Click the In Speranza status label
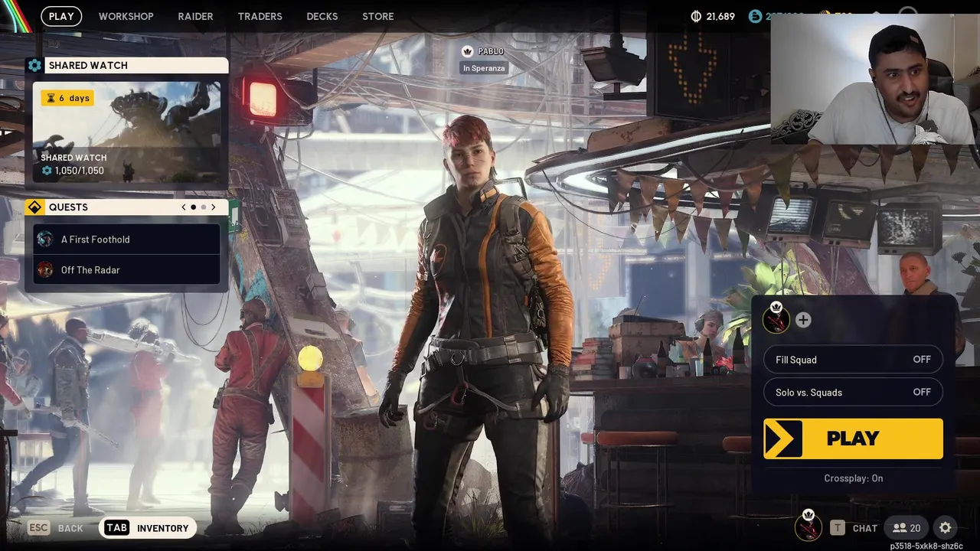This screenshot has width=980, height=551. [x=484, y=68]
